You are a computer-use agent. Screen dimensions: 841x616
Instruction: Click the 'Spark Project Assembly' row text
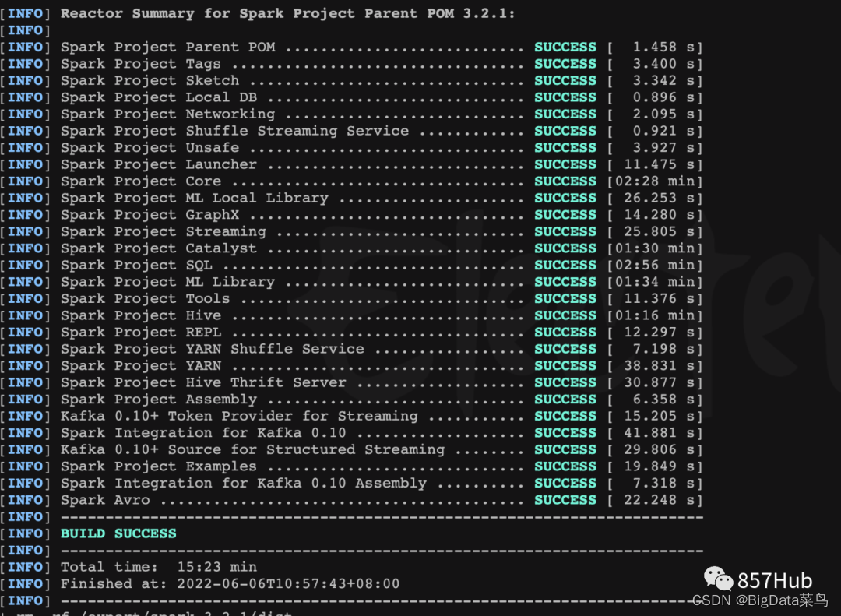[159, 400]
